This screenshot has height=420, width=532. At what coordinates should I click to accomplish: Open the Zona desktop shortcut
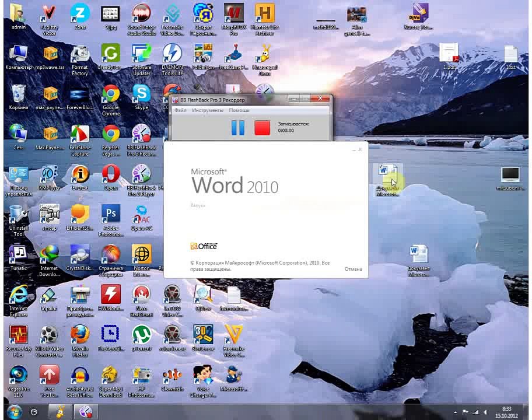coord(80,16)
